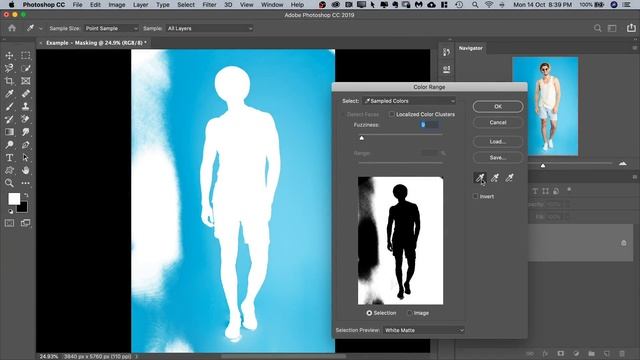This screenshot has width=640, height=360.
Task: Delete layer with trash icon in Layers panel
Action: pyautogui.click(x=622, y=353)
